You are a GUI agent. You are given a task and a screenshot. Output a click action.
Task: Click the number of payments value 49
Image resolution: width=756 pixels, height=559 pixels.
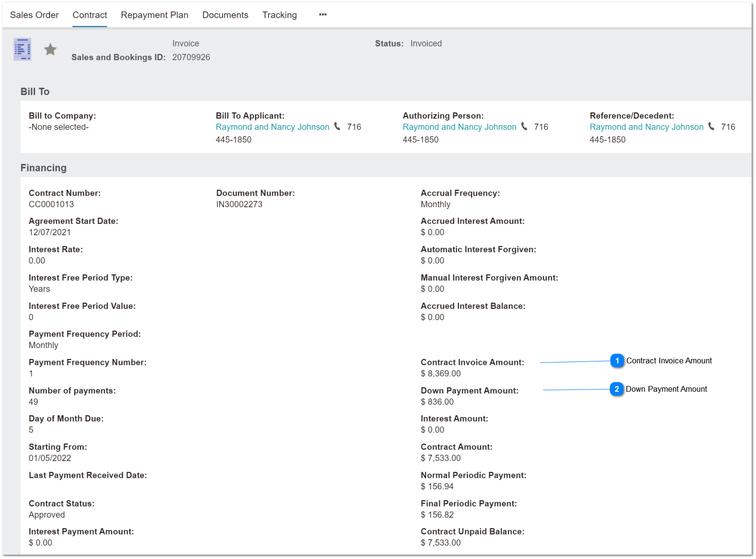click(34, 402)
